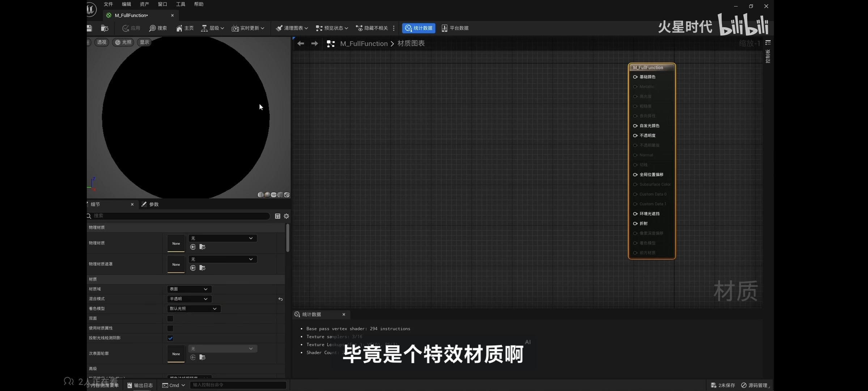The width and height of the screenshot is (868, 391).
Task: Open 平台数据 platform stats
Action: point(455,28)
